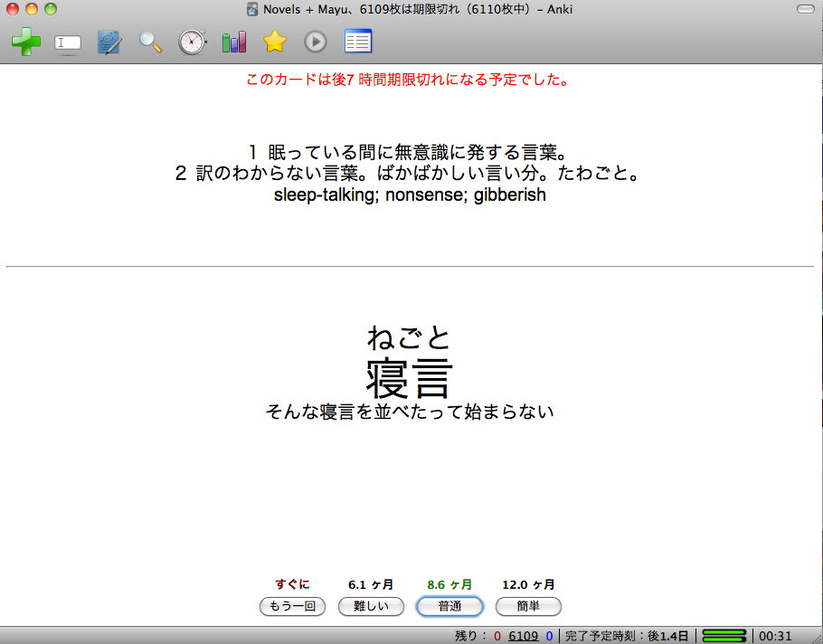823x644 pixels.
Task: Click the green plus add-card icon
Action: [25, 42]
